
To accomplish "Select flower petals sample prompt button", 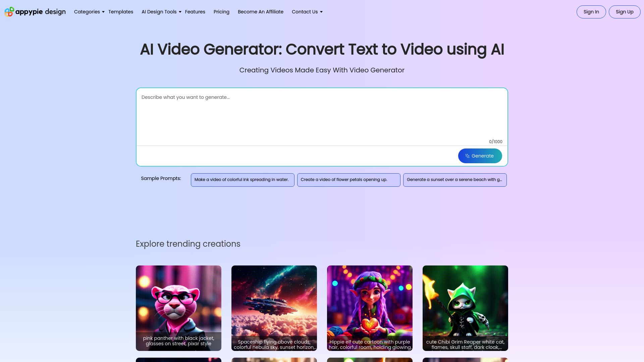I will (348, 180).
